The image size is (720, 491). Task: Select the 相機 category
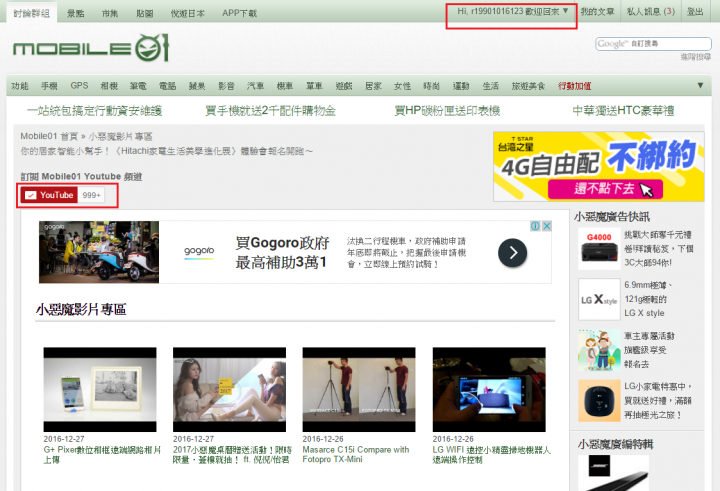tap(109, 86)
